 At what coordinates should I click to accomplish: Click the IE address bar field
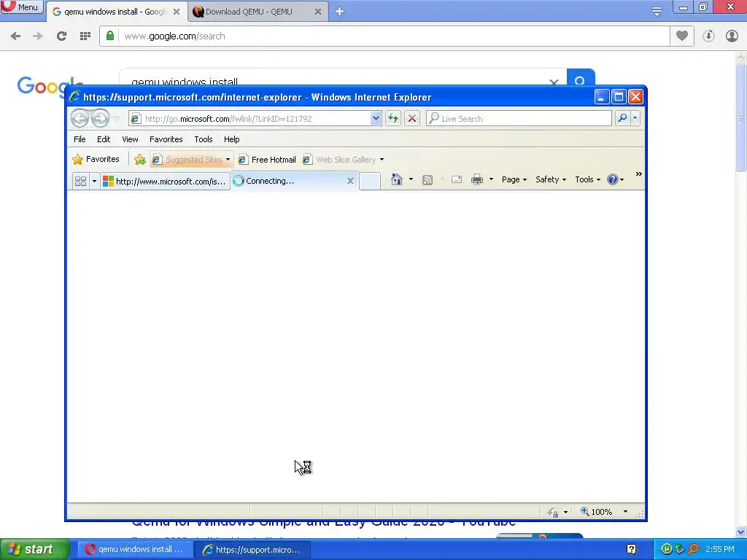pyautogui.click(x=255, y=119)
